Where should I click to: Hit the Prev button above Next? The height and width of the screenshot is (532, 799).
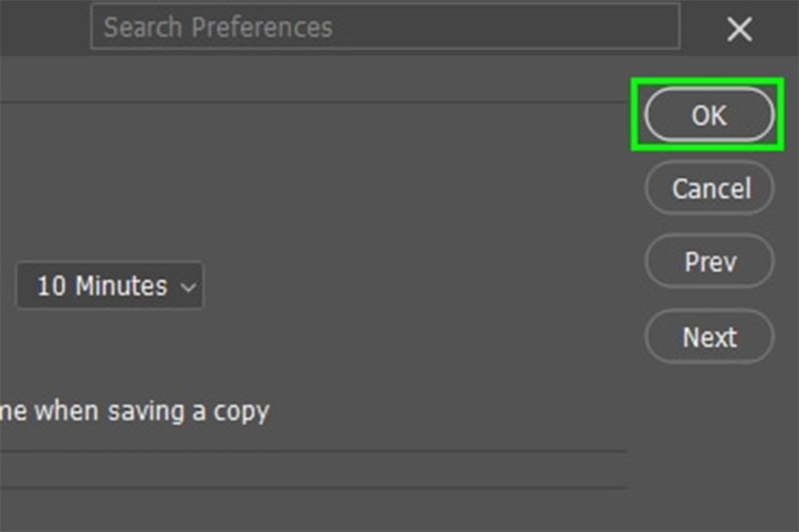pyautogui.click(x=709, y=263)
